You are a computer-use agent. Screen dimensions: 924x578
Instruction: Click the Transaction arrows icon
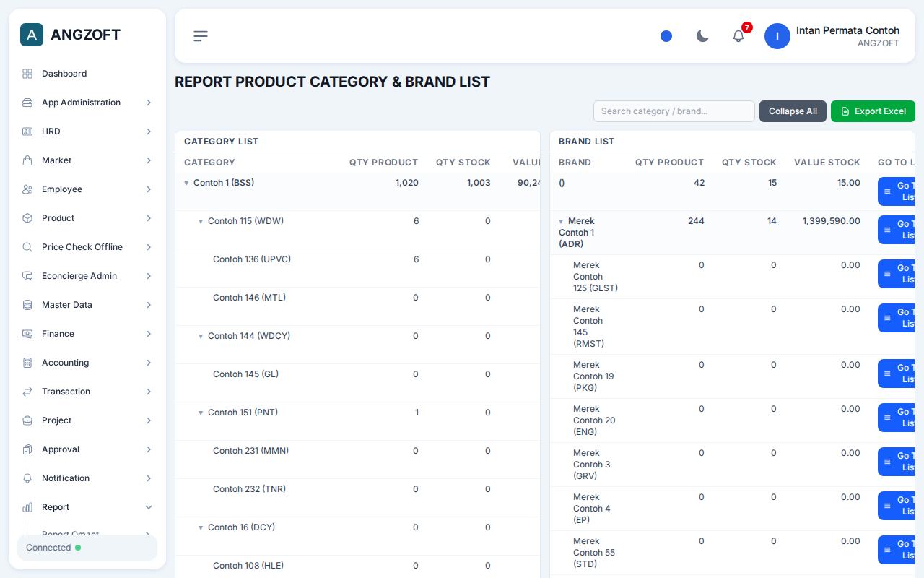tap(27, 392)
